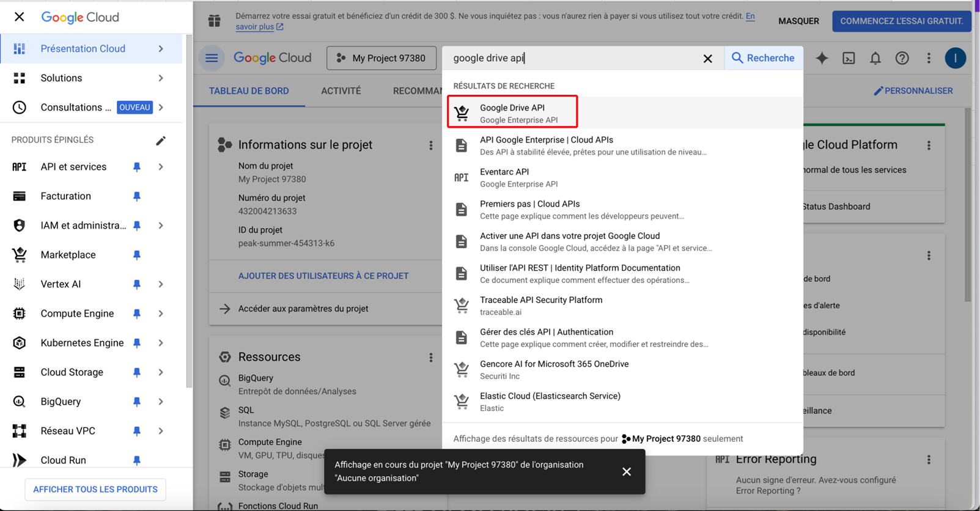This screenshot has height=511, width=980.
Task: Click Commencez l'essai gratuit button
Action: [901, 21]
